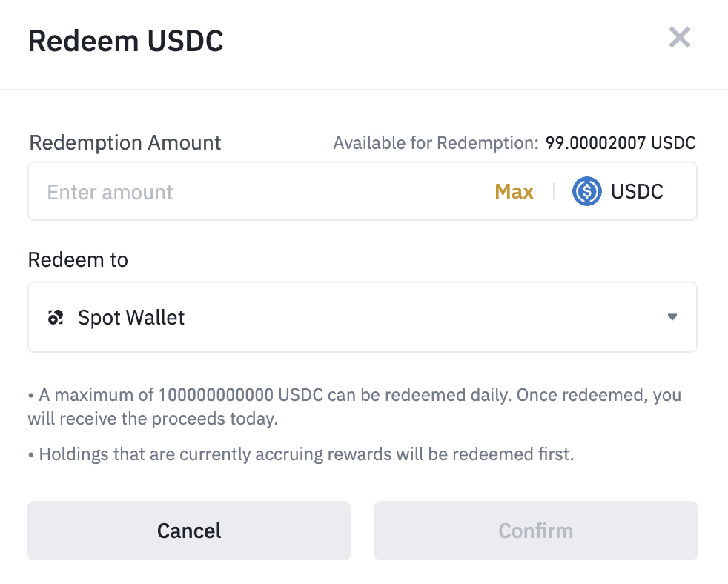Screen dimensions: 728x584
Task: Click the proceeds today text line
Action: tap(153, 419)
